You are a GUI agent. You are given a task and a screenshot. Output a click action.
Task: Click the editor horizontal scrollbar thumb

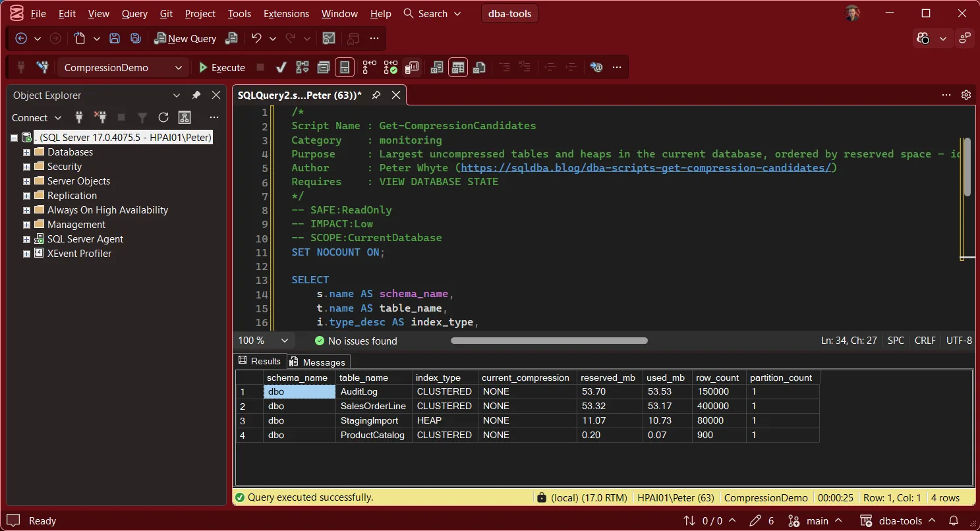549,341
